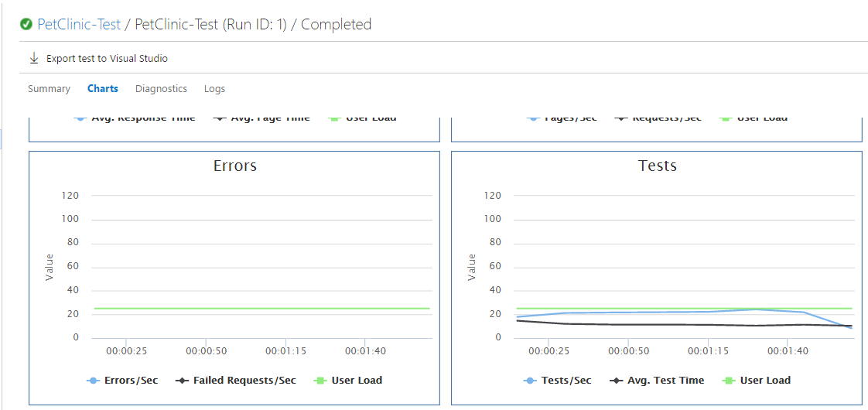868x410 pixels.
Task: Click the Tests chart title
Action: pyautogui.click(x=658, y=166)
